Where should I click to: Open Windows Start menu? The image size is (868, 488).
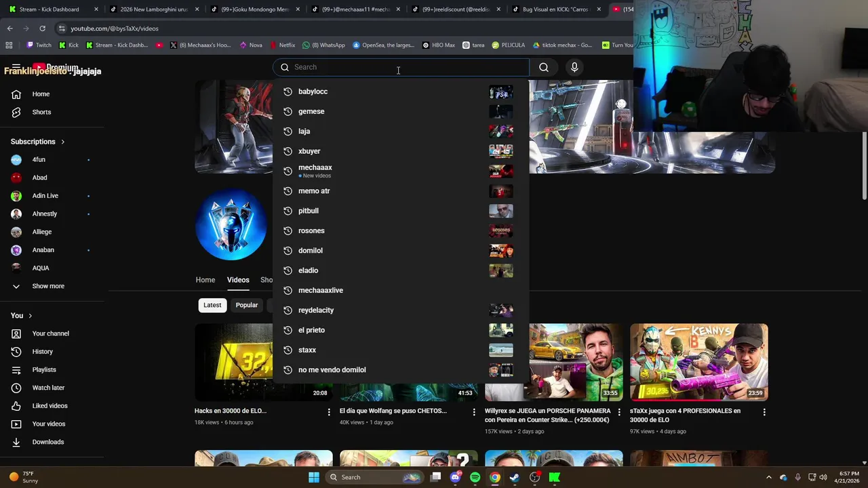[x=313, y=477]
